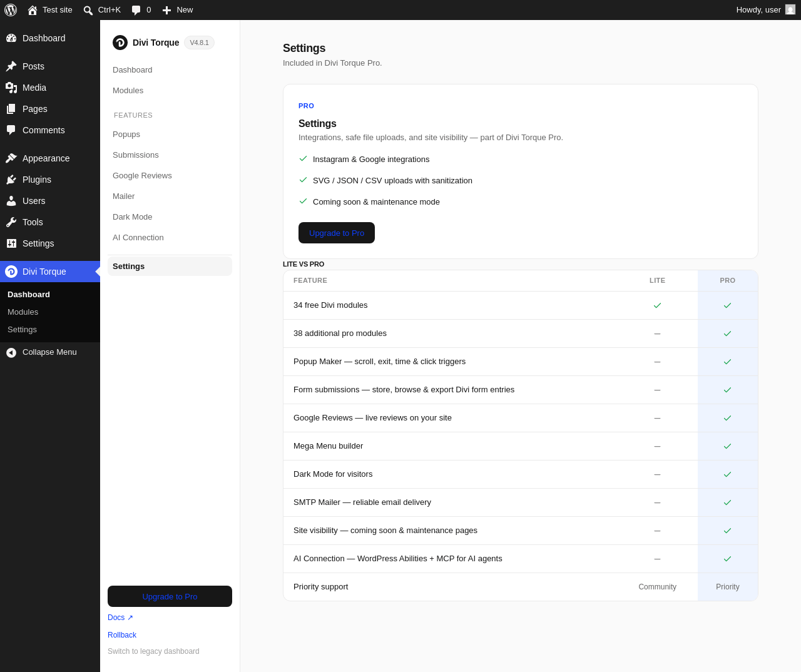This screenshot has height=672, width=801.
Task: Open the Google Reviews feature page
Action: (x=142, y=176)
